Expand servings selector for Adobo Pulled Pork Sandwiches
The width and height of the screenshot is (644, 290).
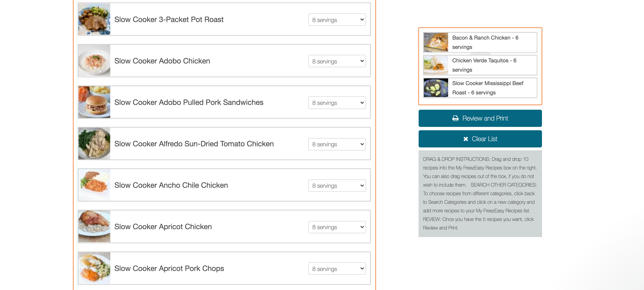coord(337,103)
